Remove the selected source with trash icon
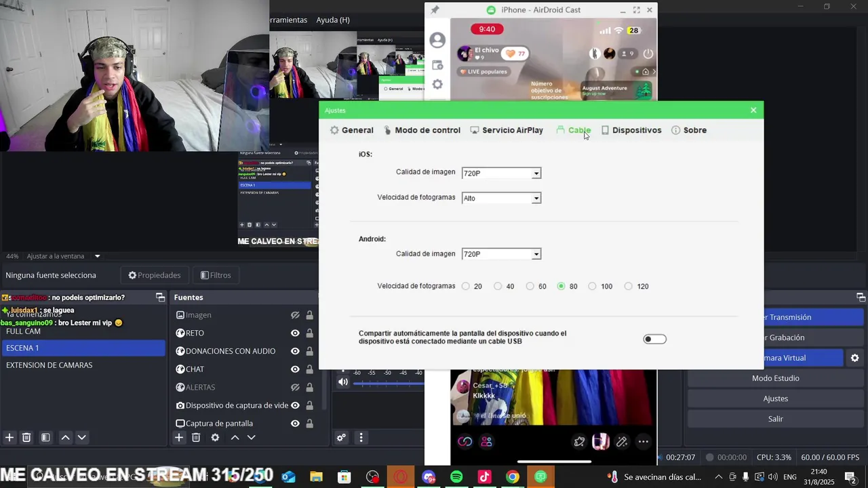 [x=196, y=438]
